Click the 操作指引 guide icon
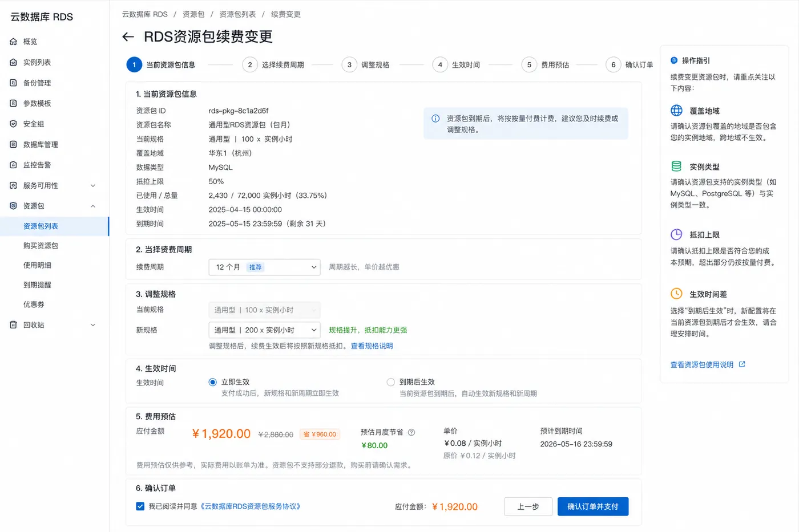Screen dimensions: 799x532 tap(674, 60)
